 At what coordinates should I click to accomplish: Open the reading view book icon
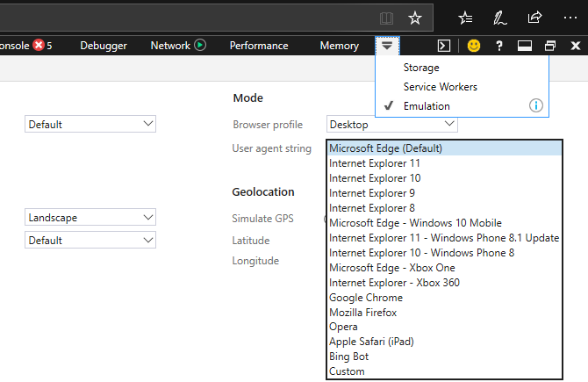[386, 18]
